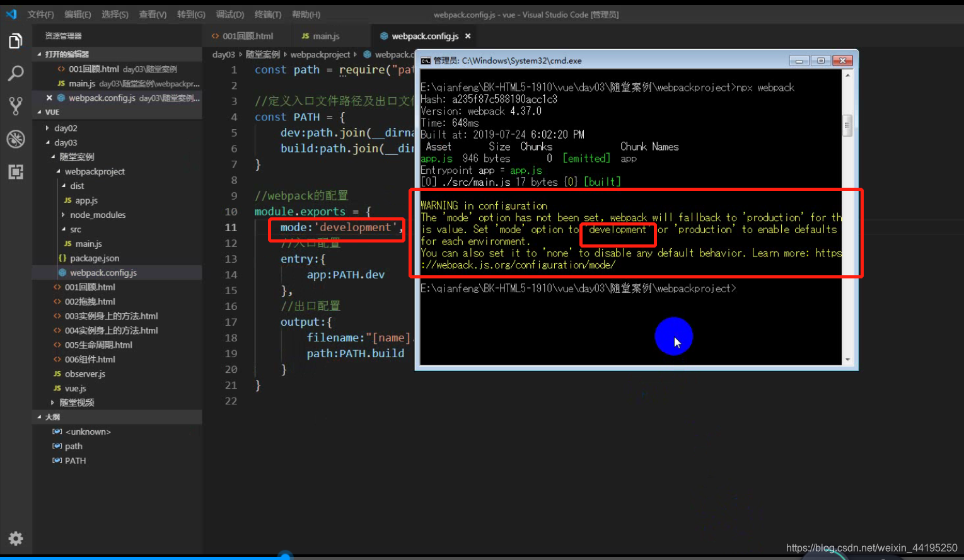964x560 pixels.
Task: Close the webpack.config.js editor tab
Action: [468, 37]
